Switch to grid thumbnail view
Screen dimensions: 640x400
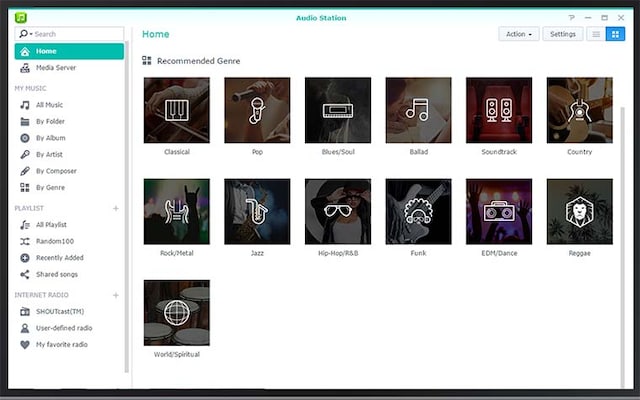point(615,34)
